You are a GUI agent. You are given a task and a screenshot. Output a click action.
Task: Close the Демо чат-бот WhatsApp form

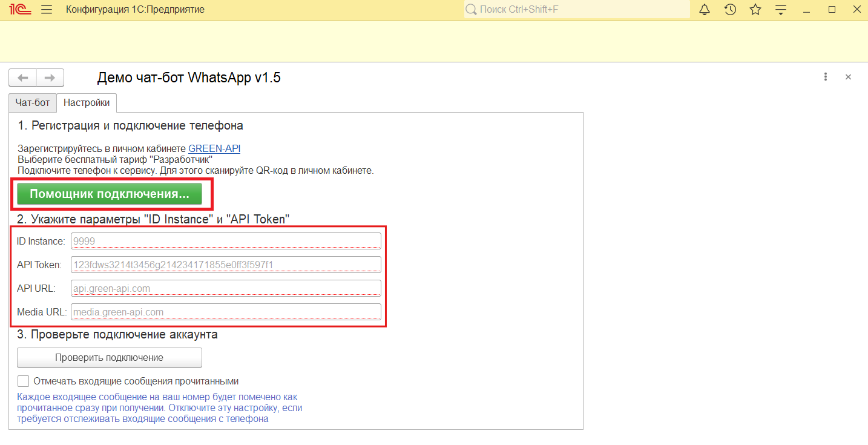coord(848,77)
